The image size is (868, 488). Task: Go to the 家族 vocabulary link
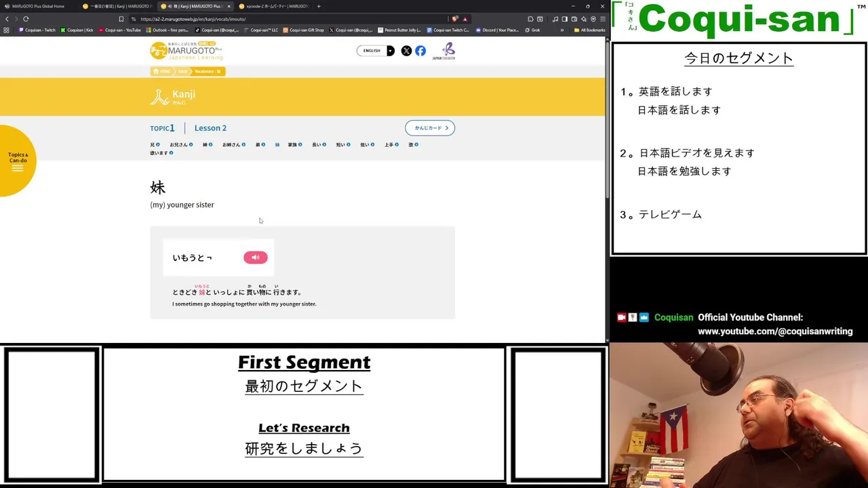[295, 144]
